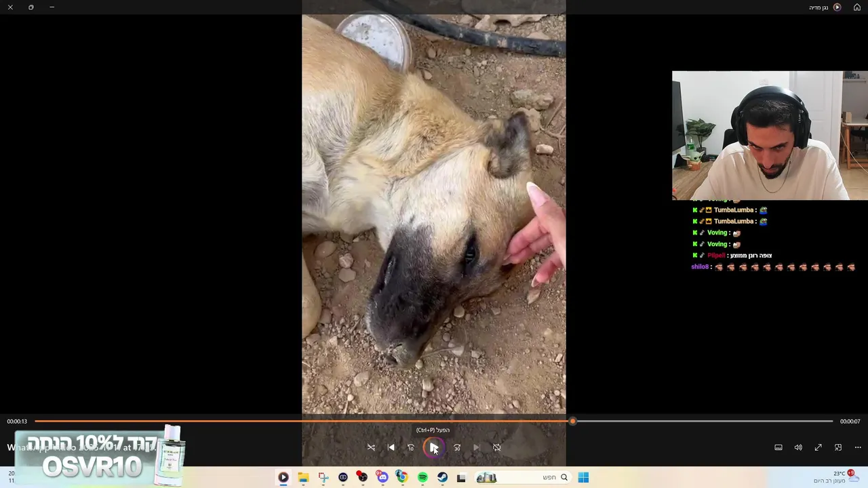Screen dimensions: 868x488
Task: Click the taskbar search box
Action: (522, 477)
